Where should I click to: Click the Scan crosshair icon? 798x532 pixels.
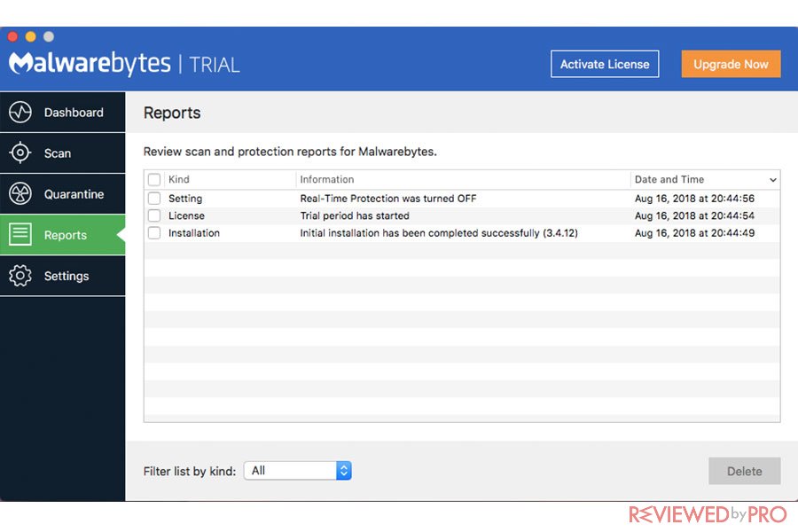coord(20,153)
